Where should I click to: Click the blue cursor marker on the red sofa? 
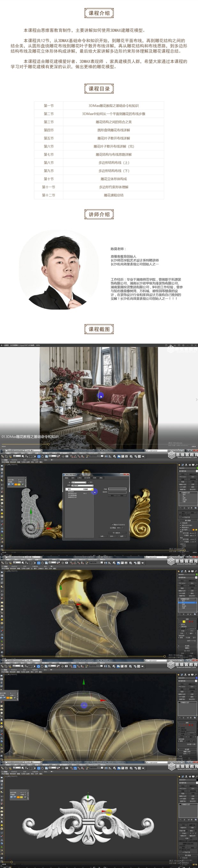click(x=101, y=396)
